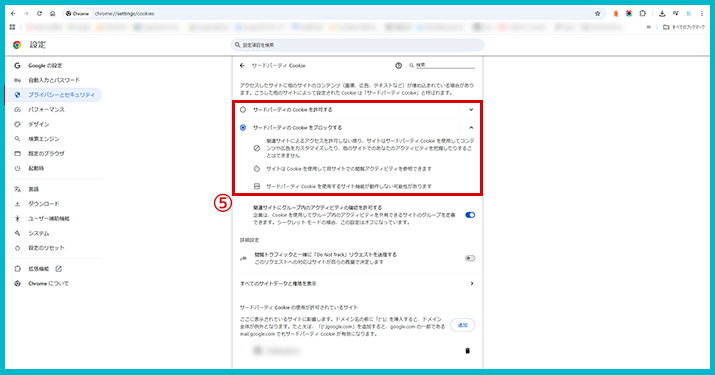Show hidden bookmarks with the » chevron
The image size is (715, 375).
(648, 27)
